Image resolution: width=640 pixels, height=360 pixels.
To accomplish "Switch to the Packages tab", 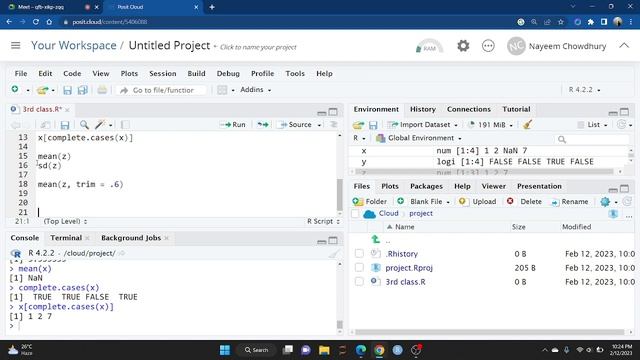I will (426, 186).
